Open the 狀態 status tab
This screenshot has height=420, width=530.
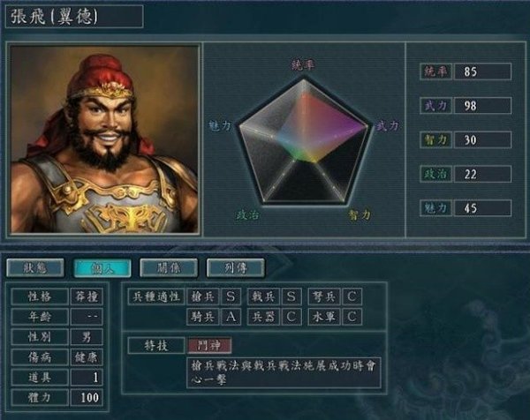tap(35, 268)
